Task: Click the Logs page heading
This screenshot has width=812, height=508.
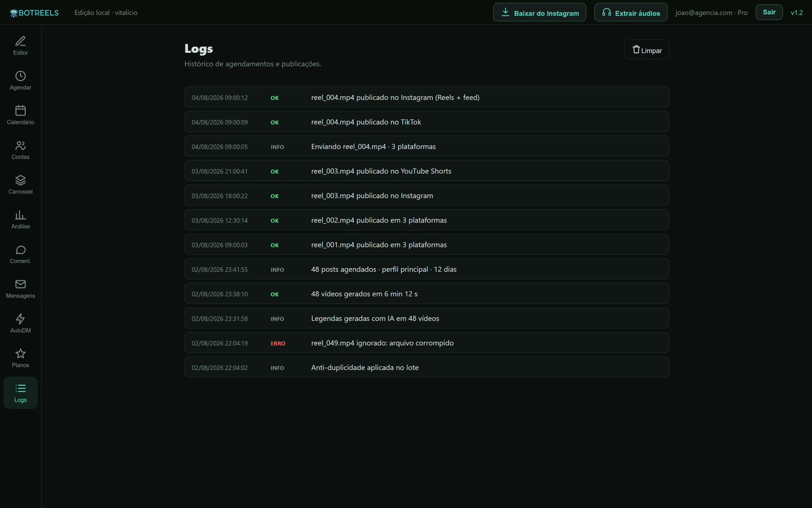Action: point(198,49)
